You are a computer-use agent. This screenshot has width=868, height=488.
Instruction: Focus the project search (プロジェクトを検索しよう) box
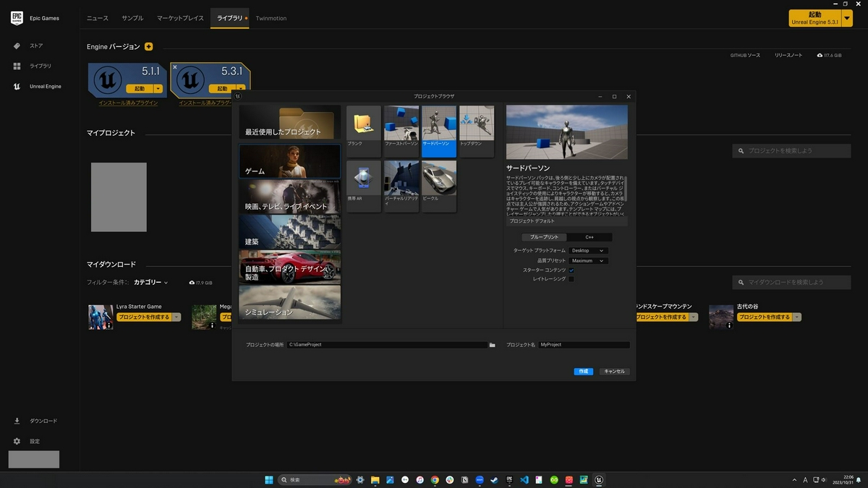[791, 150]
